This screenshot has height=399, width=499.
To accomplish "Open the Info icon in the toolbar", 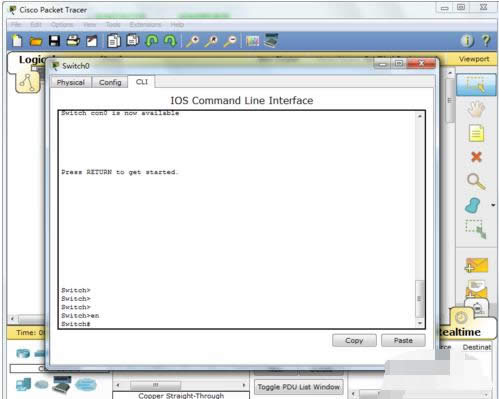I will click(467, 41).
